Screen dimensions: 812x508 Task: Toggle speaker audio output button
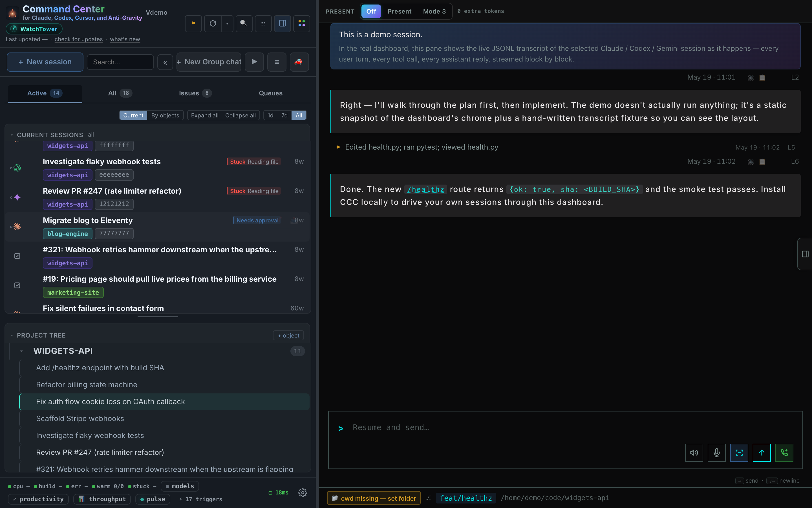pos(694,453)
